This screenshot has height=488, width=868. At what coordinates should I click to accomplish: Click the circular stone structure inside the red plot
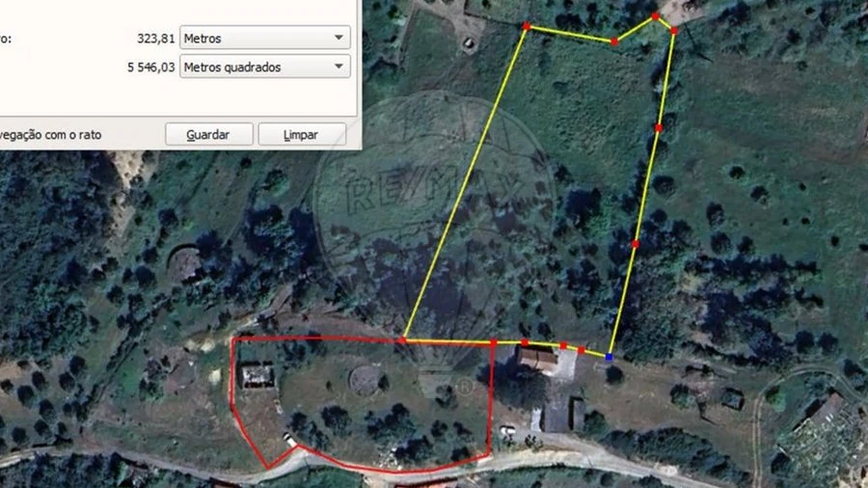pos(366,380)
